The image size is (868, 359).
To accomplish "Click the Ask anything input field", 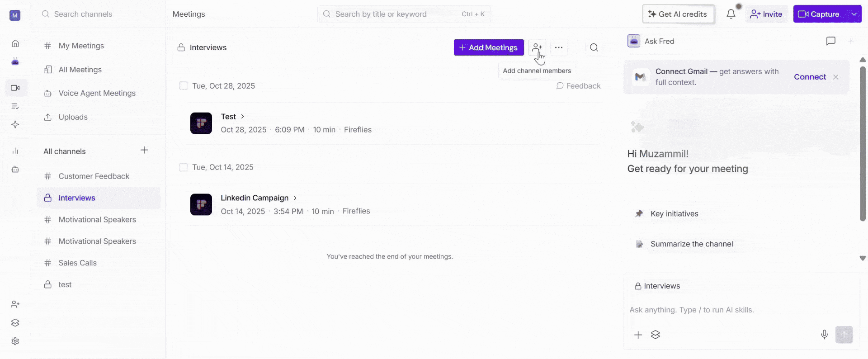I will pyautogui.click(x=741, y=310).
